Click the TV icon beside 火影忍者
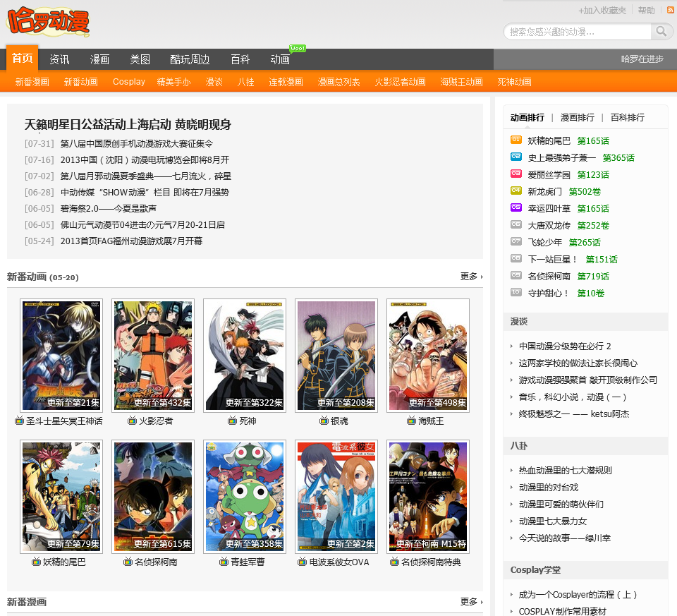The width and height of the screenshot is (677, 616). (132, 421)
